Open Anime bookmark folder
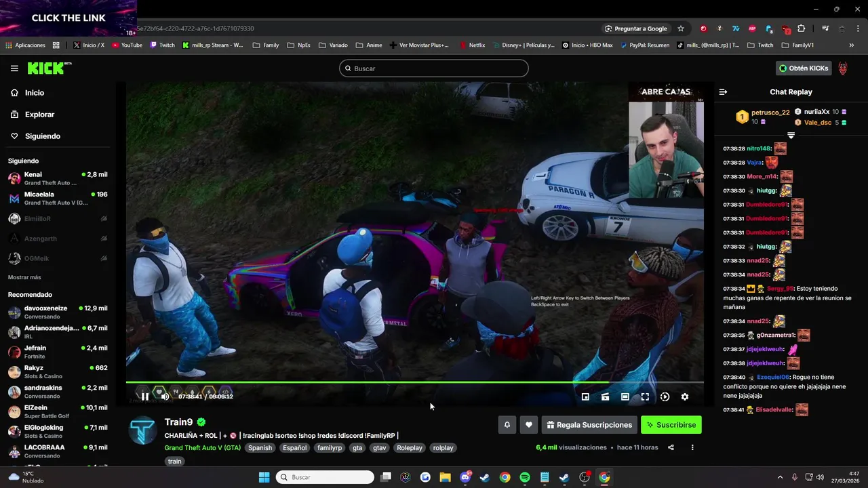868x488 pixels. point(369,45)
